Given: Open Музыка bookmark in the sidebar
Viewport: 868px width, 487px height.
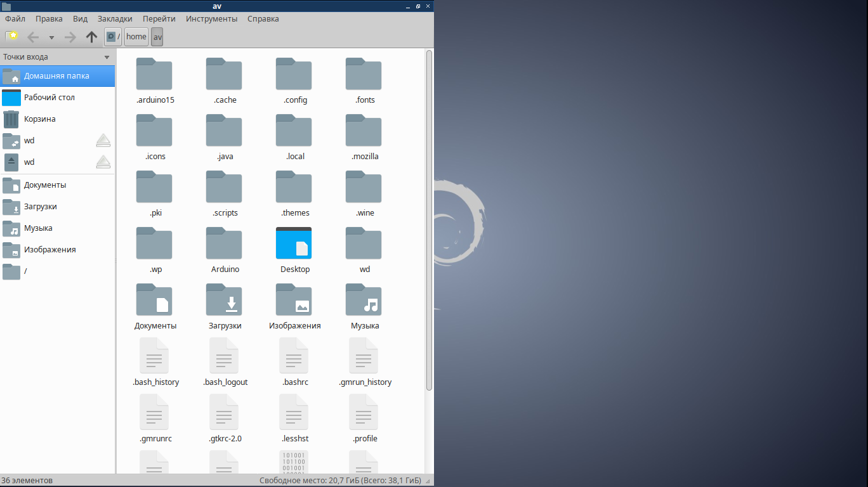Looking at the screenshot, I should coord(57,228).
